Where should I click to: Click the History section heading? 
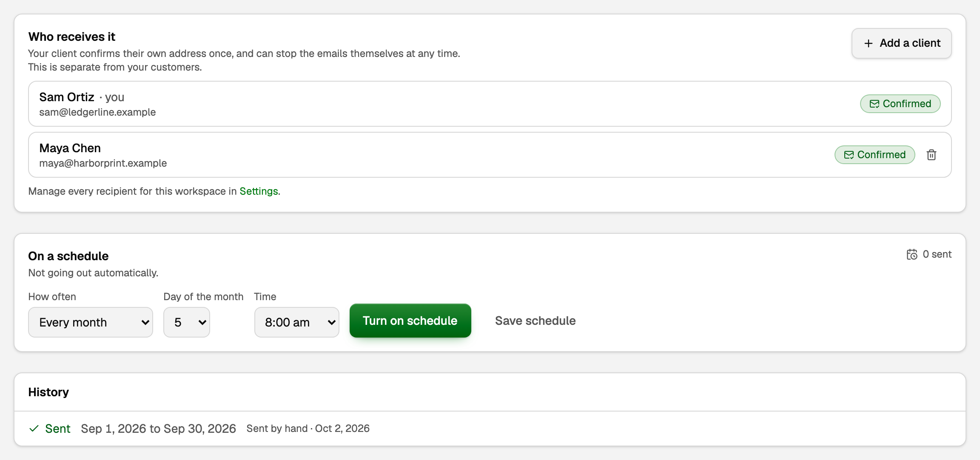(x=48, y=392)
